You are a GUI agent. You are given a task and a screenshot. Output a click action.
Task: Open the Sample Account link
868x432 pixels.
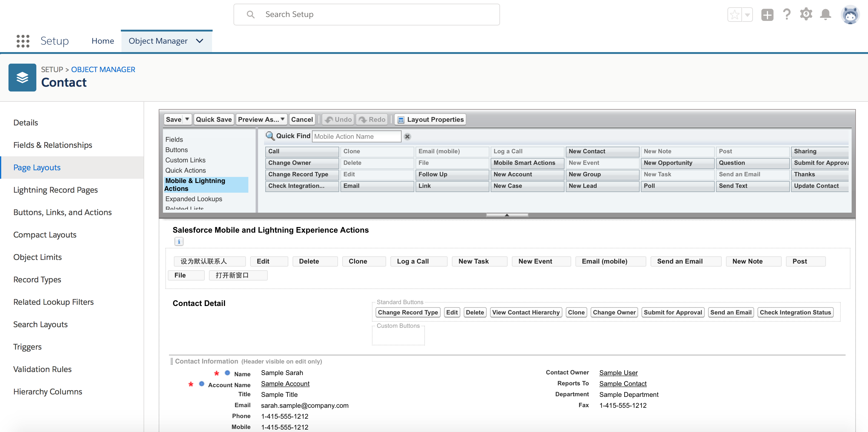coord(285,384)
